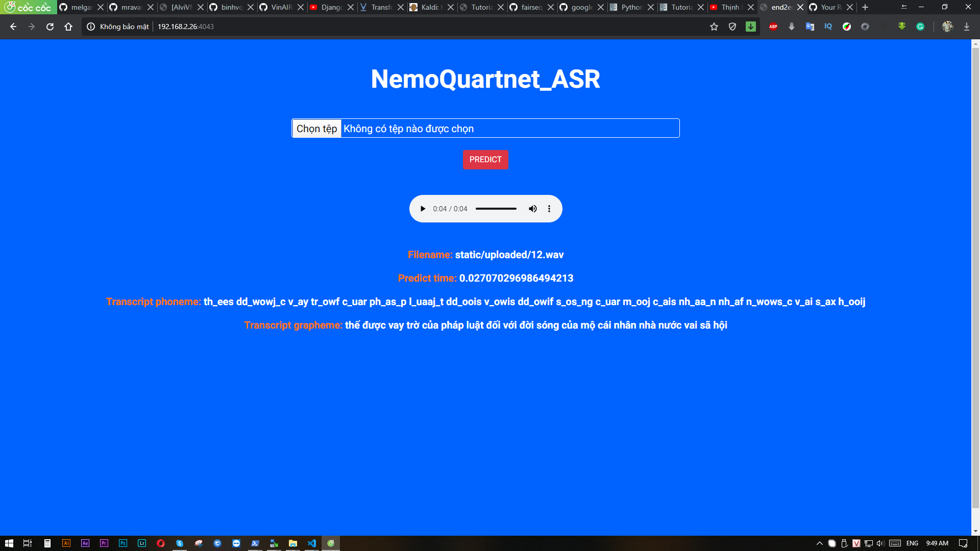Image resolution: width=980 pixels, height=551 pixels.
Task: Click the vertical page scrollbar
Action: [x=975, y=279]
